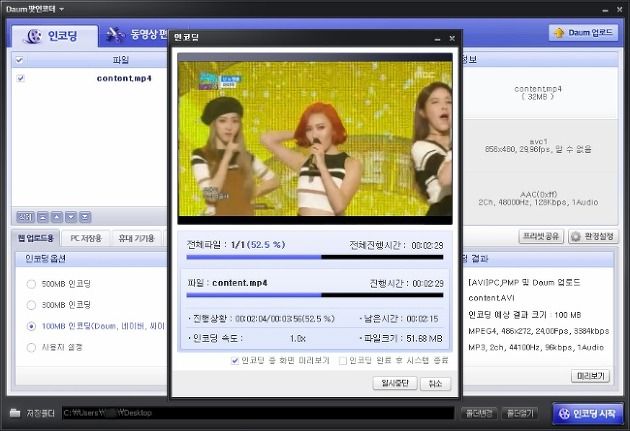Viewport: 630px width, 431px height.
Task: Choose the 300MB 인코딩 radio option
Action: pos(31,305)
